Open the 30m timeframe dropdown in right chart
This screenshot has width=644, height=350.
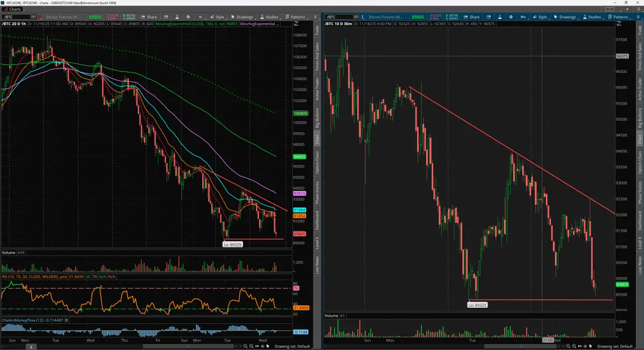click(523, 17)
